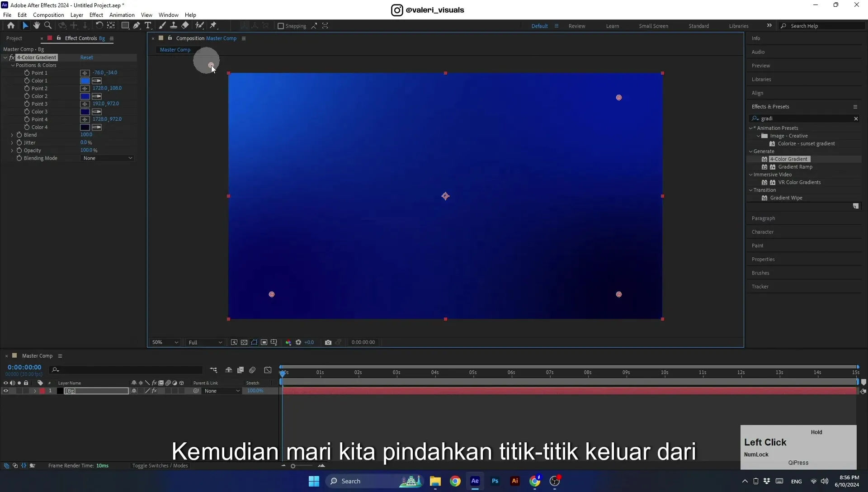Screen dimensions: 868x492
Task: Open the Full resolution dropdown
Action: (205, 342)
